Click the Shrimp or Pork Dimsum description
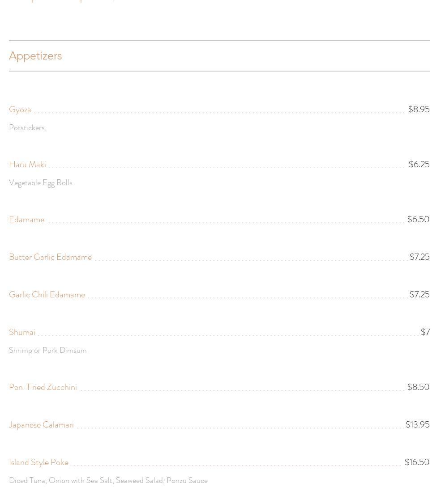Screen dimensions: 432x504 point(48,351)
